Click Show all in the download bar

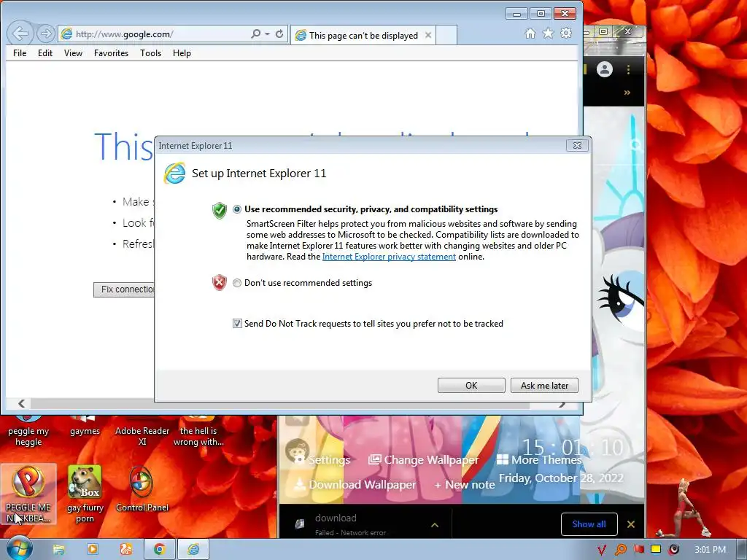tap(589, 524)
